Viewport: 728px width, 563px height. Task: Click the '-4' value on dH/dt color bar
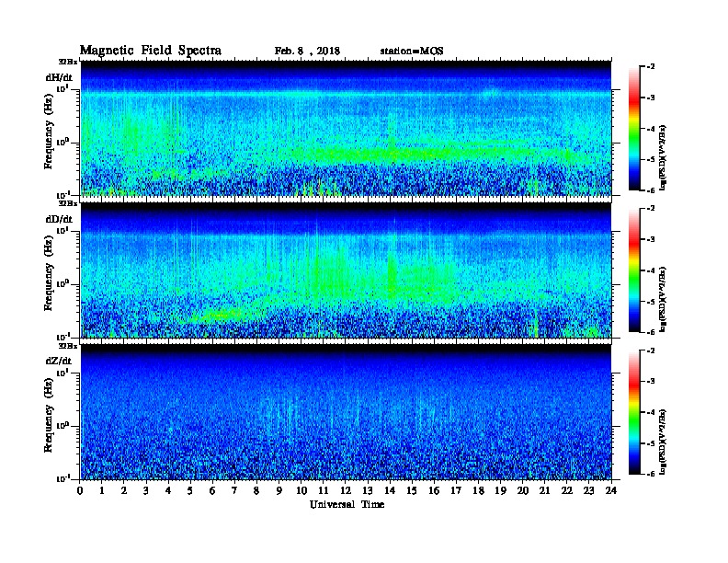click(x=651, y=129)
